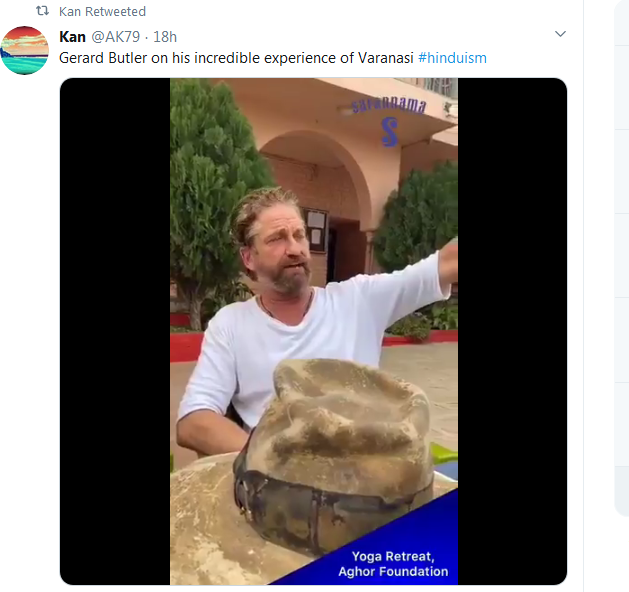The image size is (629, 592).
Task: Click the blue S logo in the video
Action: point(388,131)
